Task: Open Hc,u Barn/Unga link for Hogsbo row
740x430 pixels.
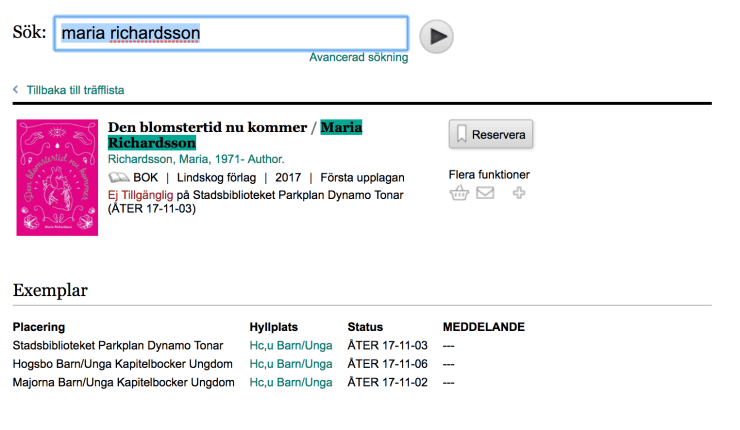Action: pos(291,364)
